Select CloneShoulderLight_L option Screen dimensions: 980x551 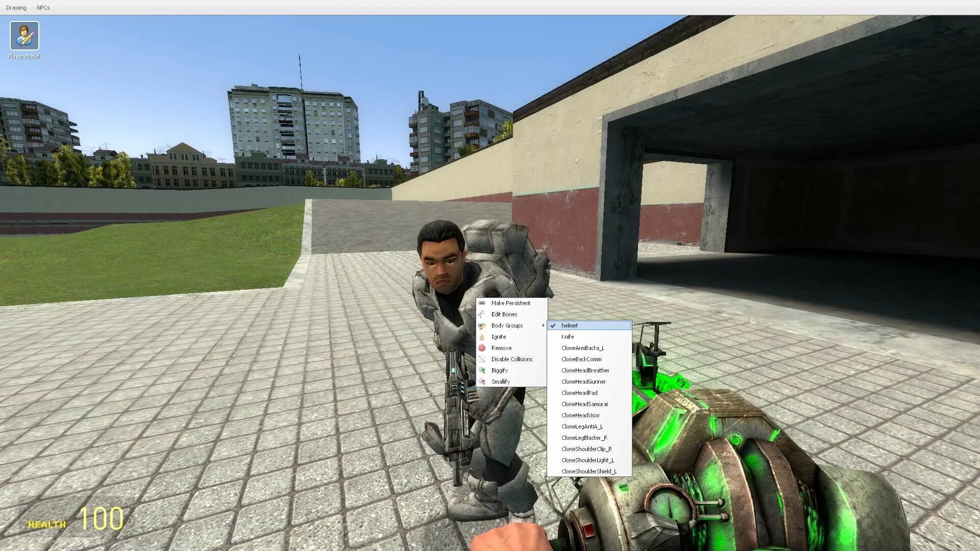(587, 460)
